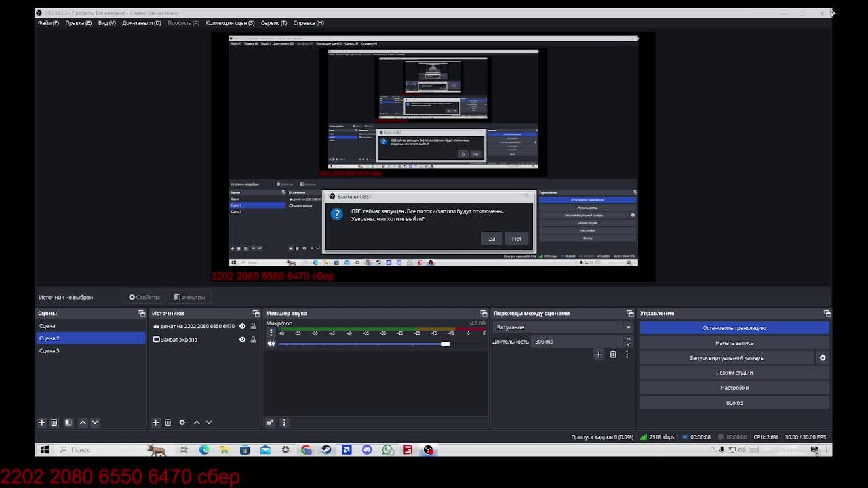Open Микр/доп channel options three-dot menu
Screen dimensions: 868x488
coord(271,333)
